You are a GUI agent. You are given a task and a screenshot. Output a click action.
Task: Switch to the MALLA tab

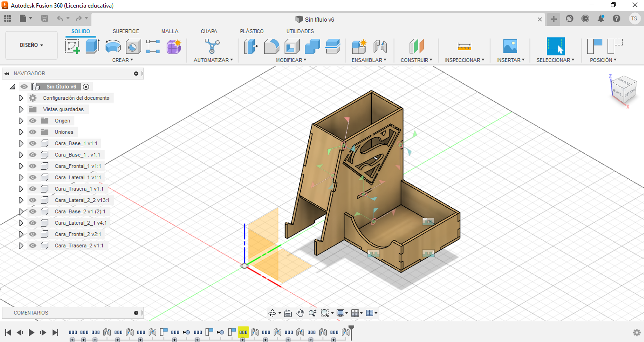tap(170, 31)
